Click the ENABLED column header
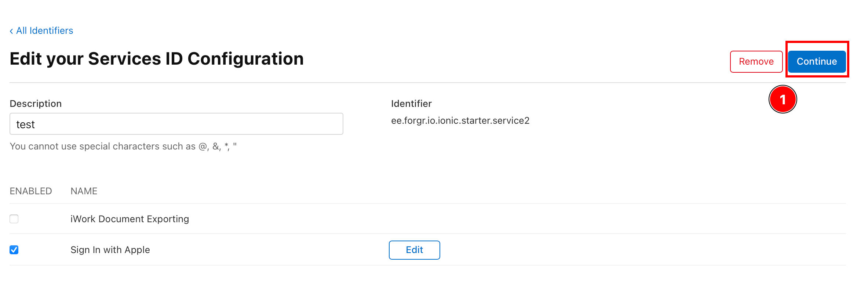 coord(31,191)
